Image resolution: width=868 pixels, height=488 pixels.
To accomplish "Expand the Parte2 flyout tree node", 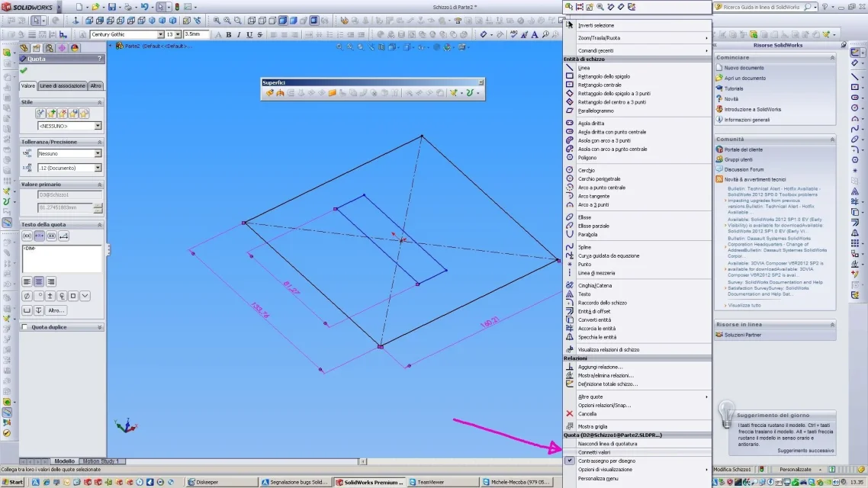I will pos(111,46).
